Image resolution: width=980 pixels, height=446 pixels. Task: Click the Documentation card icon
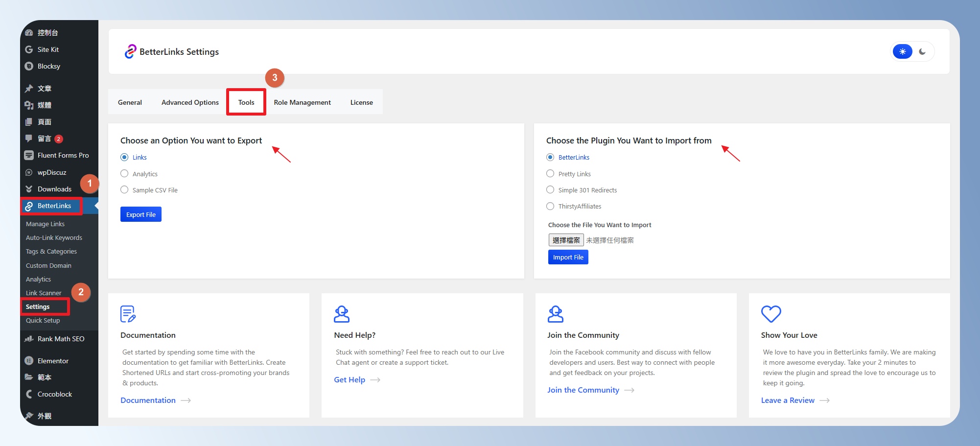pyautogui.click(x=128, y=314)
